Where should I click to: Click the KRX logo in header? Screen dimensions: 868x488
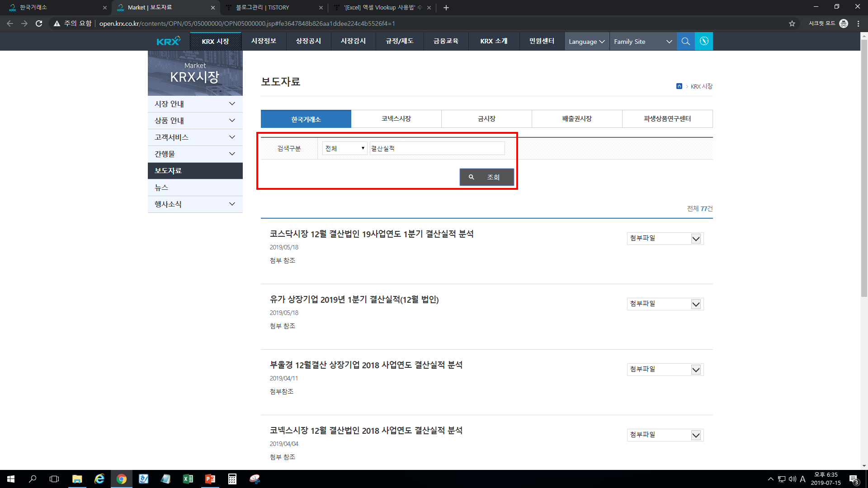pyautogui.click(x=168, y=41)
